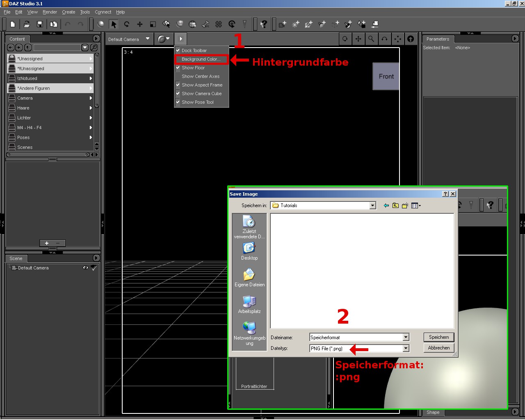The height and width of the screenshot is (420, 525).
Task: Select the Scale tool icon
Action: [x=153, y=24]
